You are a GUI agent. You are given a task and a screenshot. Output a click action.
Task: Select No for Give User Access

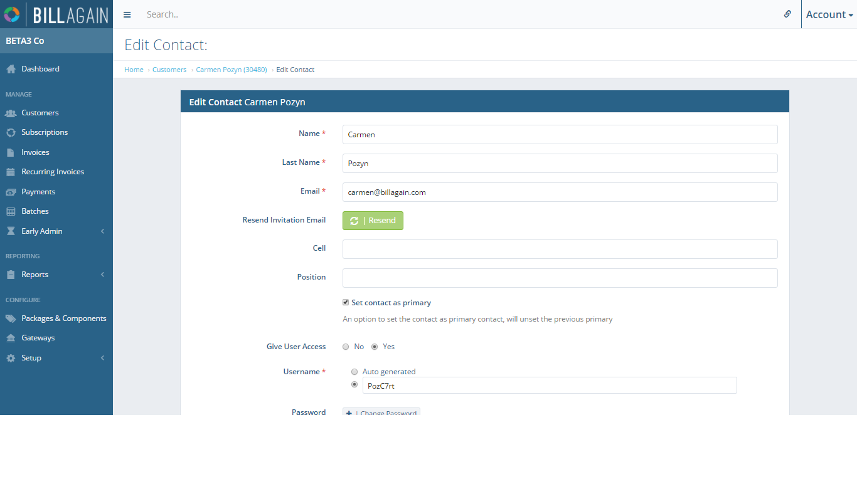point(346,347)
